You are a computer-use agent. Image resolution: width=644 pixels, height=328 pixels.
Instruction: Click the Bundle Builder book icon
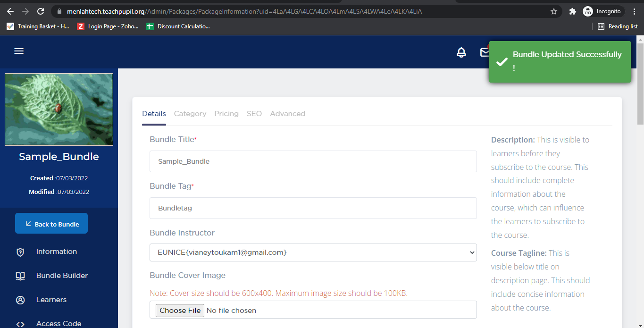tap(20, 276)
